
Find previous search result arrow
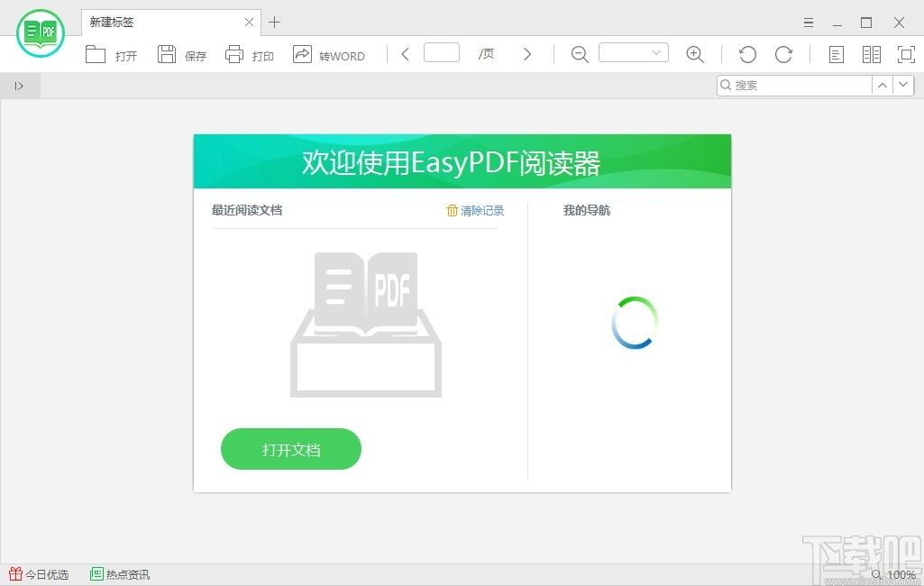883,86
